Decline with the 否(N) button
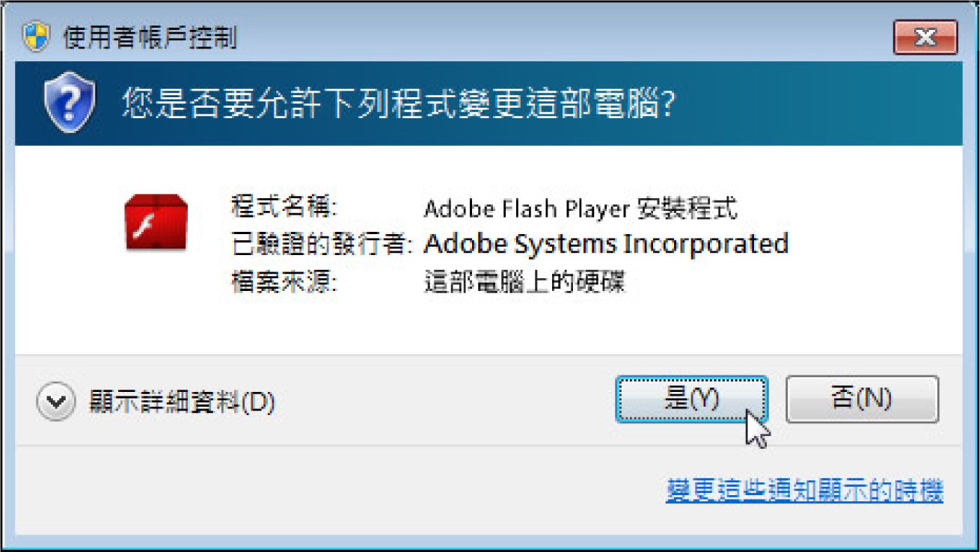This screenshot has width=980, height=552. click(x=862, y=399)
